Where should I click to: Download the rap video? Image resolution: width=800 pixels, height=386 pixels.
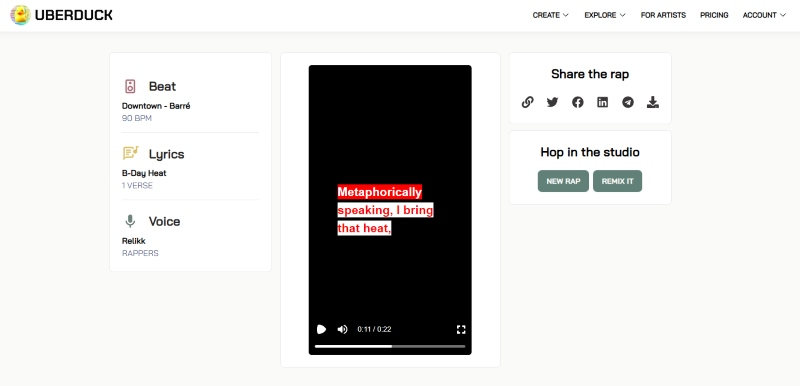point(653,102)
